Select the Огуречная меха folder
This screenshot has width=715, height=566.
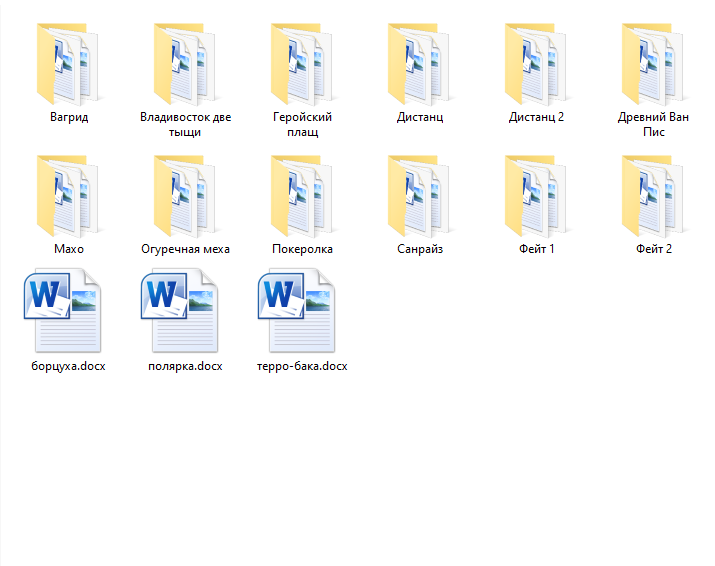pyautogui.click(x=186, y=195)
